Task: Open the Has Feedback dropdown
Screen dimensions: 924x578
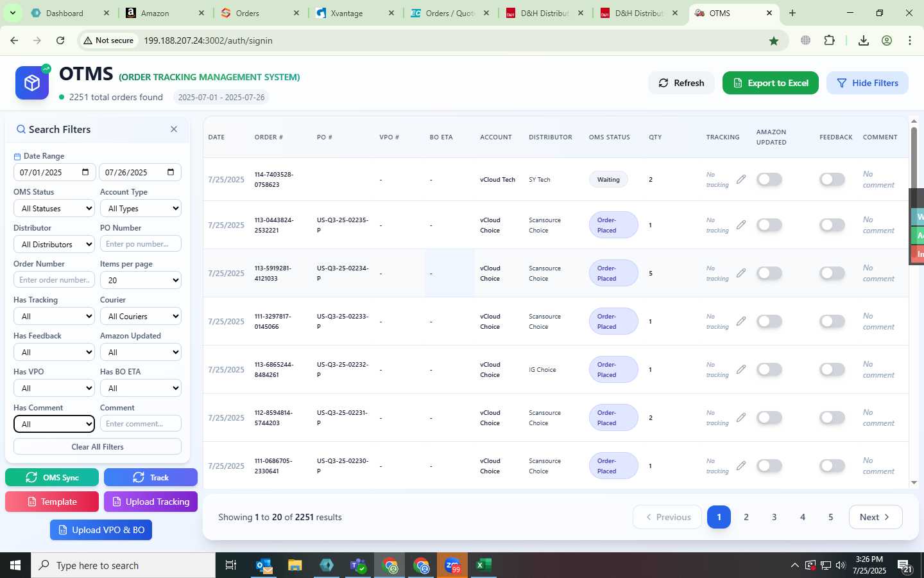Action: 54,352
